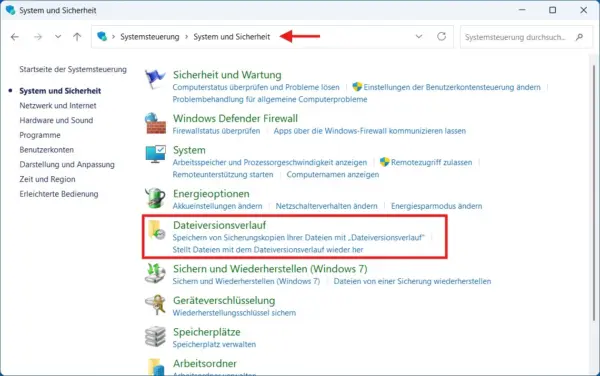Open Zeit und Region category

(x=47, y=179)
